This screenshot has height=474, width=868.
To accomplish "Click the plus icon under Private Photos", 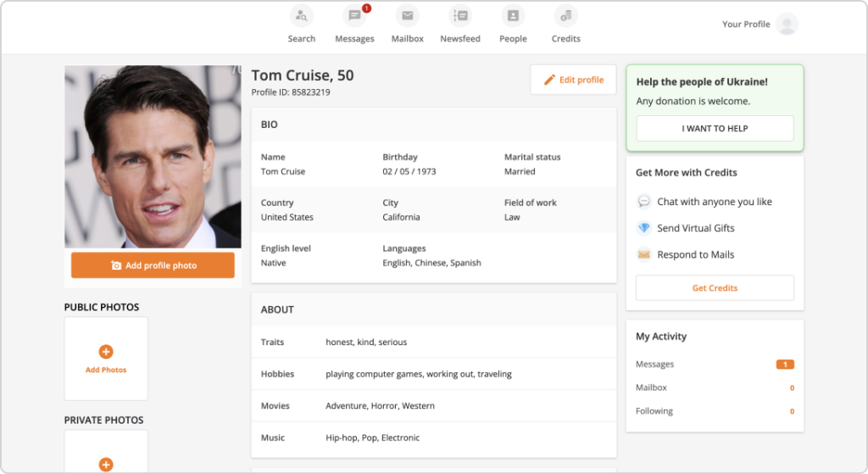I will [106, 464].
